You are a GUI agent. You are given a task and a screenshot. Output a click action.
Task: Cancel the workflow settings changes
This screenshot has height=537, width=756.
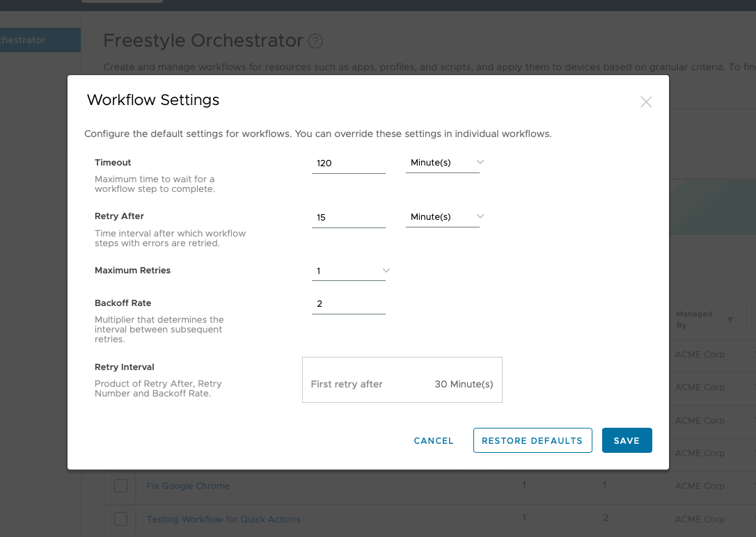pos(434,440)
